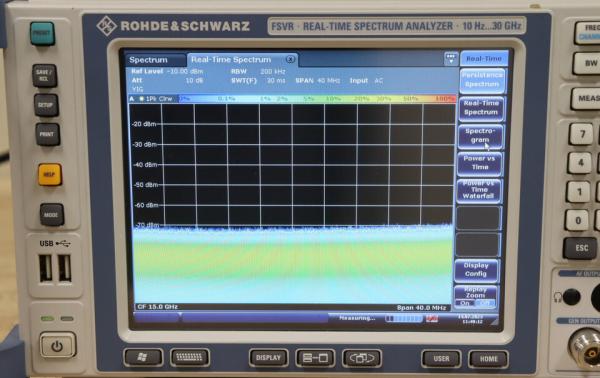The height and width of the screenshot is (378, 600).
Task: Select the Real-Time softkey menu title
Action: point(484,59)
